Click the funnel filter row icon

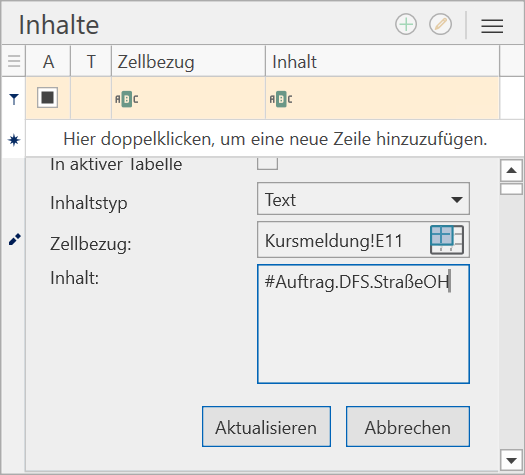click(14, 99)
